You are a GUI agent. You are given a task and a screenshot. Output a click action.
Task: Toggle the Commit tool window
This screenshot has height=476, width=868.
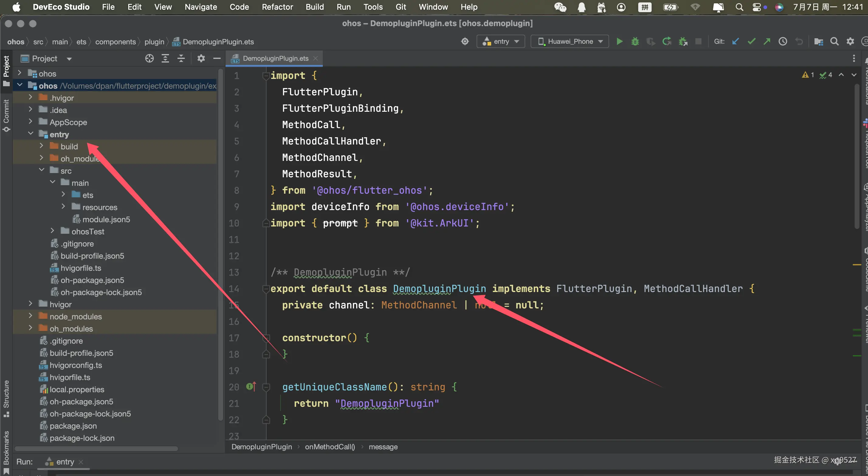(x=6, y=115)
